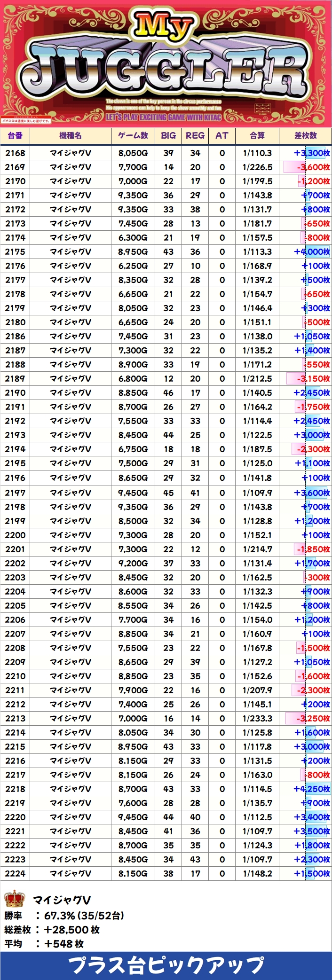Click the プラス台ピックアップ footer banner
This screenshot has width=332, height=980.
click(166, 965)
